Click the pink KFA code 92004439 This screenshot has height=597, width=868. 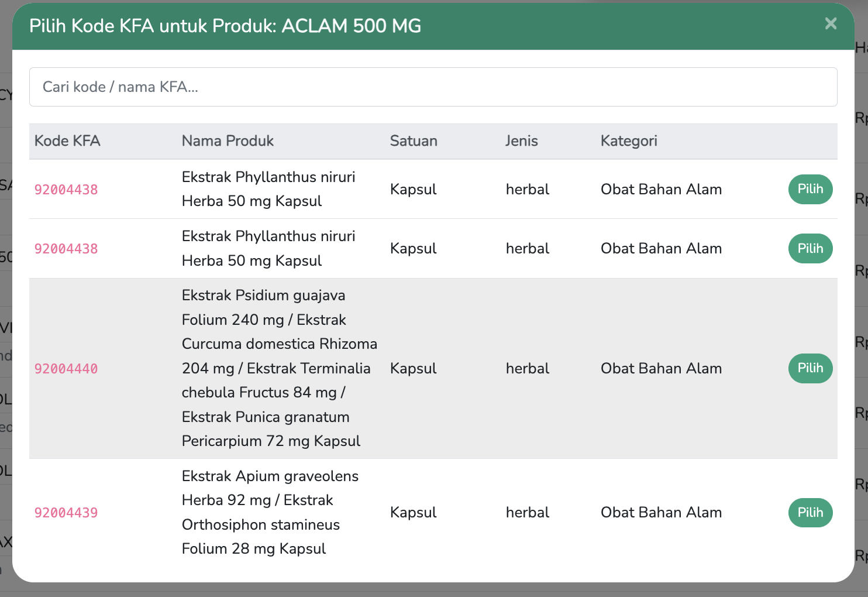click(x=66, y=513)
